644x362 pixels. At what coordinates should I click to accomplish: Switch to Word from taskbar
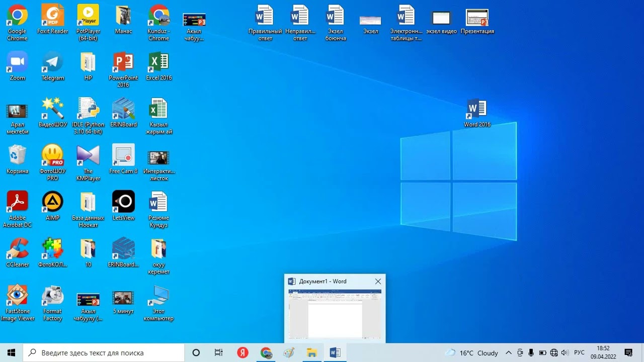coord(335,352)
